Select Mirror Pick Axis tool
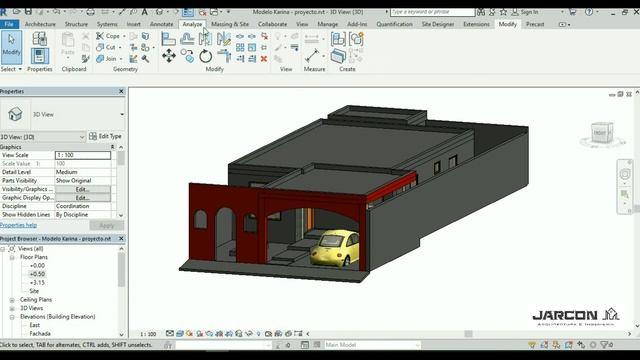The width and height of the screenshot is (640, 360). [x=205, y=39]
